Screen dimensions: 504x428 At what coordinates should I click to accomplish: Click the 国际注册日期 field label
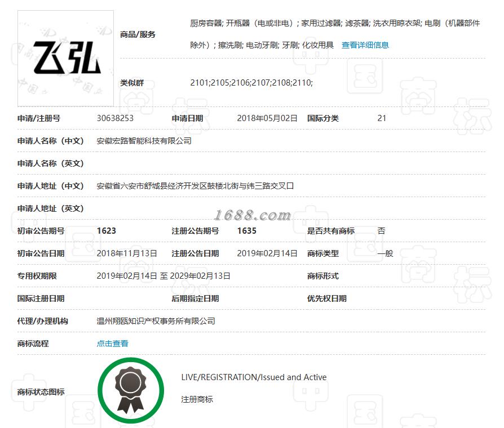click(41, 298)
